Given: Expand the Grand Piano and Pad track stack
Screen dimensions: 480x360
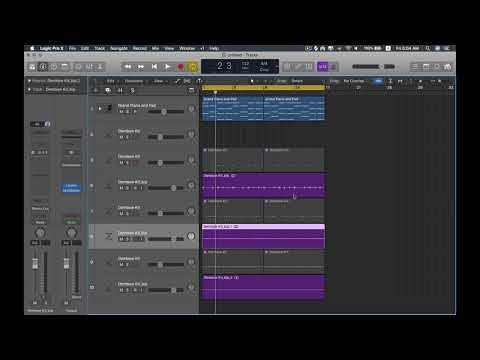Looking at the screenshot, I should pos(100,108).
